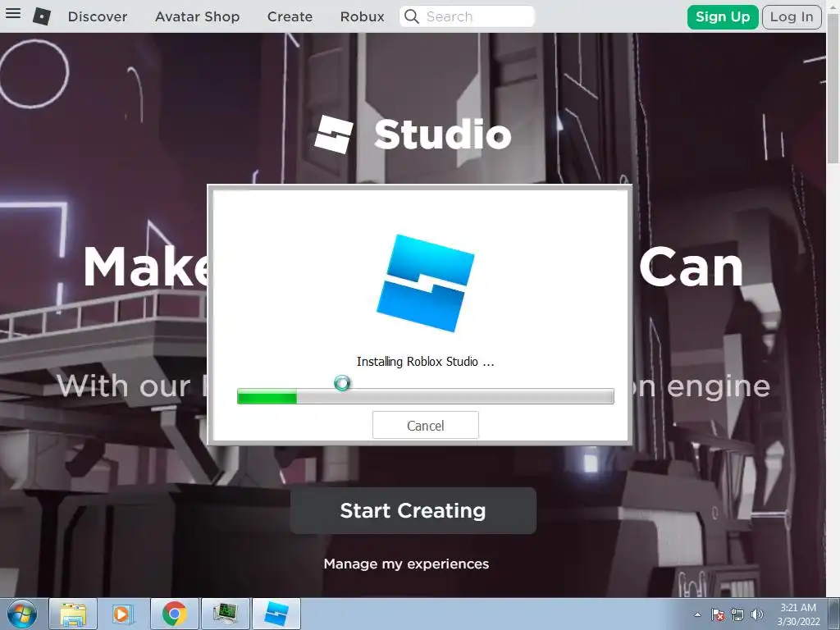Screen dimensions: 840x630
Task: Switch to Google Chrome in taskbar
Action: click(x=175, y=614)
